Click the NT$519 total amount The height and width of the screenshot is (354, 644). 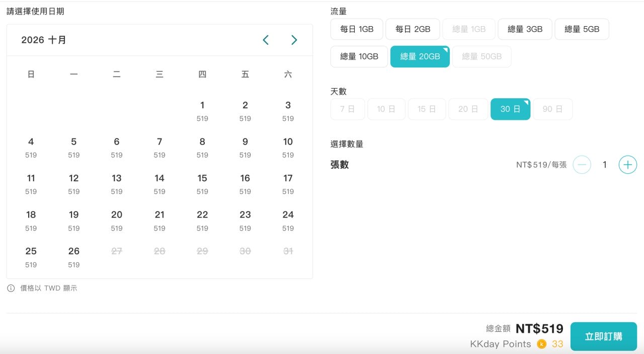pyautogui.click(x=539, y=329)
